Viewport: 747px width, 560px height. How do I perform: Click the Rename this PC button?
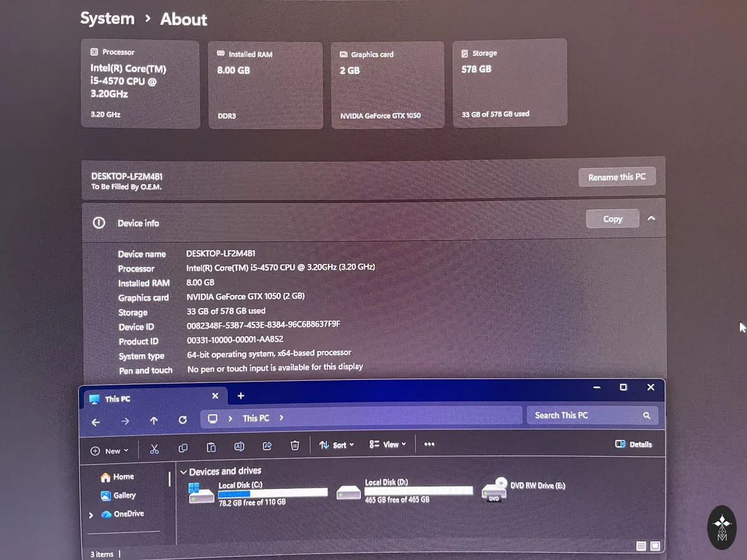617,177
